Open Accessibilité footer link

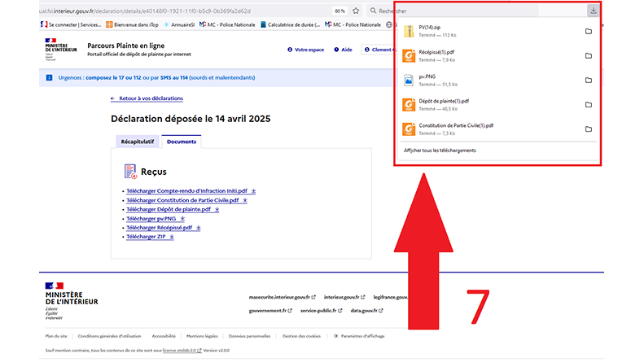(x=164, y=336)
